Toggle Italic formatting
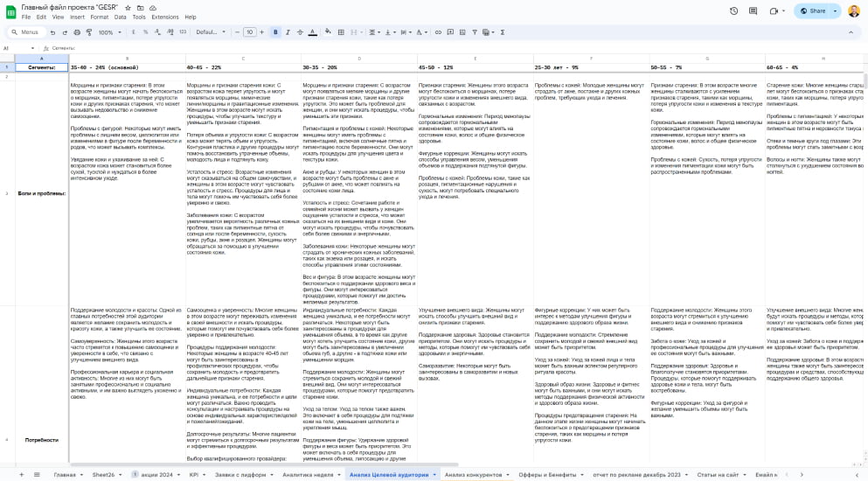This screenshot has height=481, width=868. click(288, 32)
